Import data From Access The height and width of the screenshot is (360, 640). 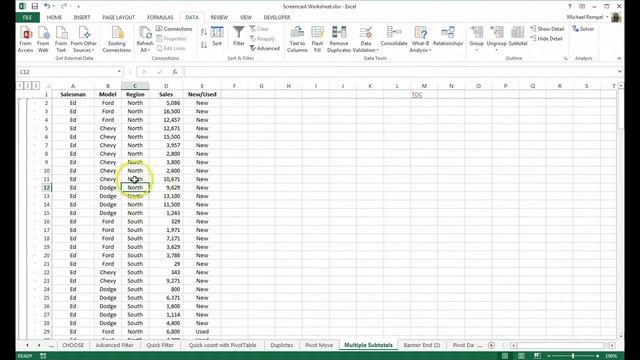(x=25, y=39)
